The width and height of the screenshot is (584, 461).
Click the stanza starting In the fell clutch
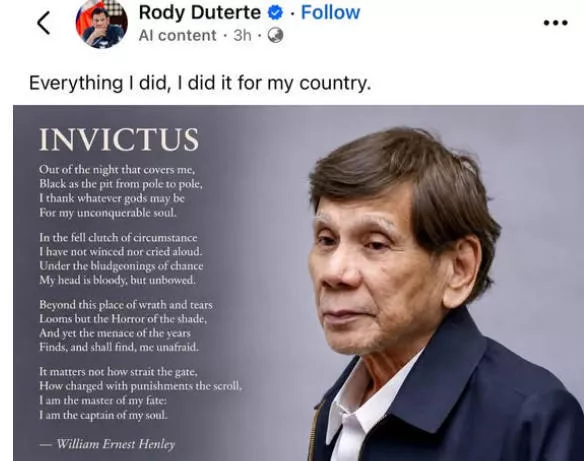coord(121,258)
